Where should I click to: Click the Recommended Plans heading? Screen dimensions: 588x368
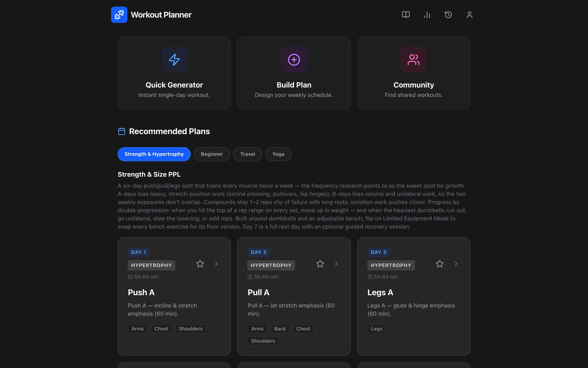pyautogui.click(x=169, y=131)
